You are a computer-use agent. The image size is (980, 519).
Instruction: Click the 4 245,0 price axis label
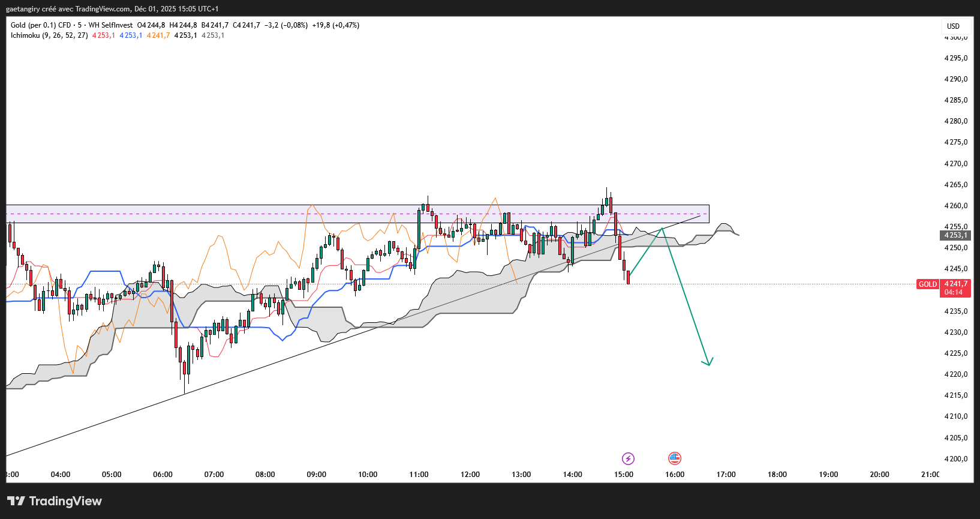(x=956, y=269)
